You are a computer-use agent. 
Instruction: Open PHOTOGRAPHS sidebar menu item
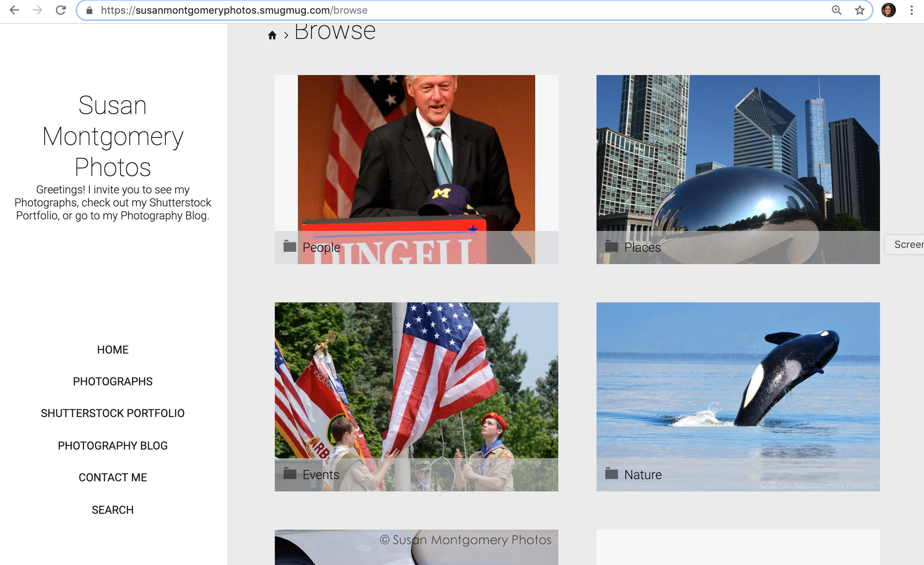(113, 382)
